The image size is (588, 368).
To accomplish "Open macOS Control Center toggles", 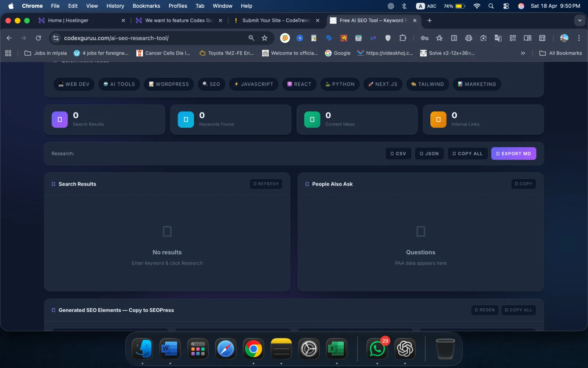I will (x=506, y=6).
